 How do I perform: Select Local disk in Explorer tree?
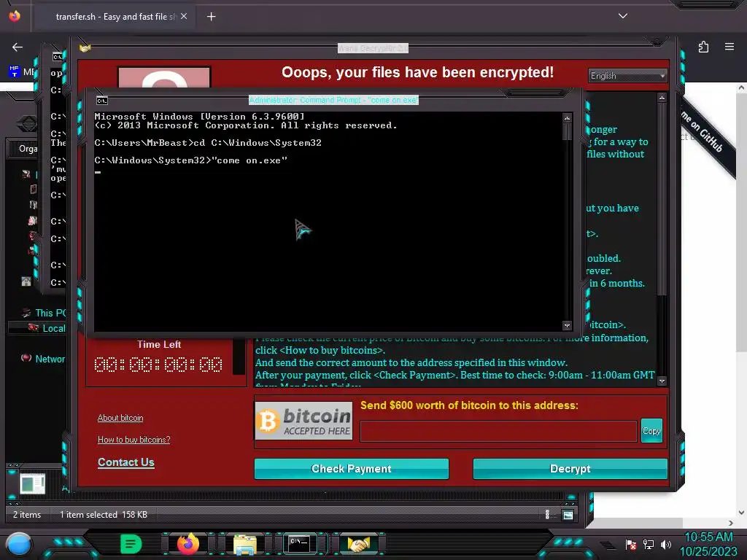(53, 328)
